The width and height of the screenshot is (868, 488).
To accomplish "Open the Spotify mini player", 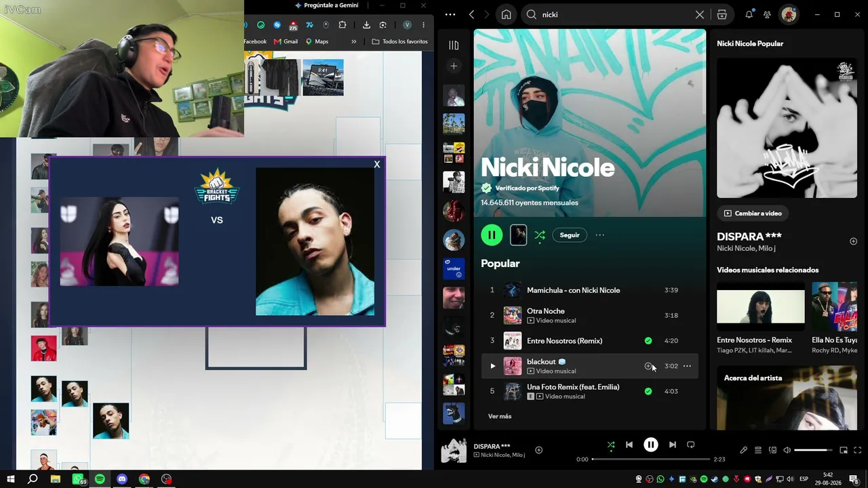I will coord(844,450).
